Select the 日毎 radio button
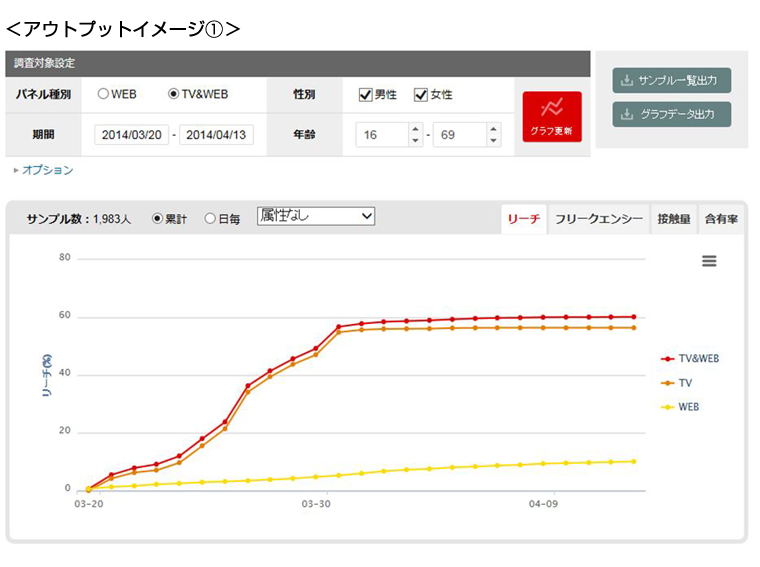Screen dimensions: 760x567 [210, 219]
